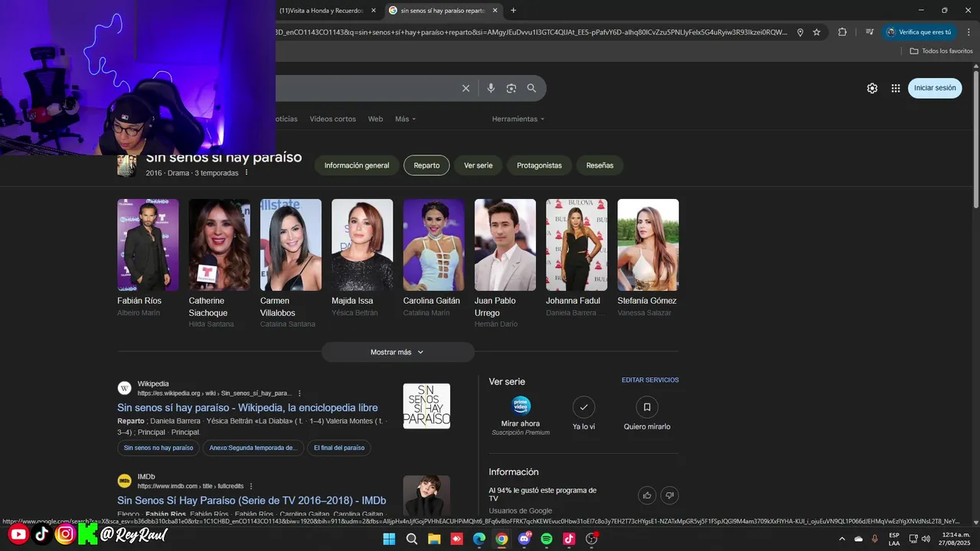Open Google settings gear
This screenshot has height=551, width=980.
pyautogui.click(x=872, y=88)
